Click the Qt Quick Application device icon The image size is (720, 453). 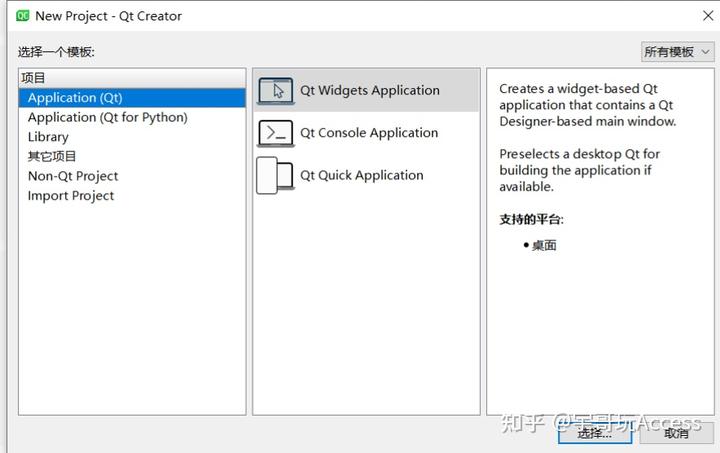coord(276,176)
